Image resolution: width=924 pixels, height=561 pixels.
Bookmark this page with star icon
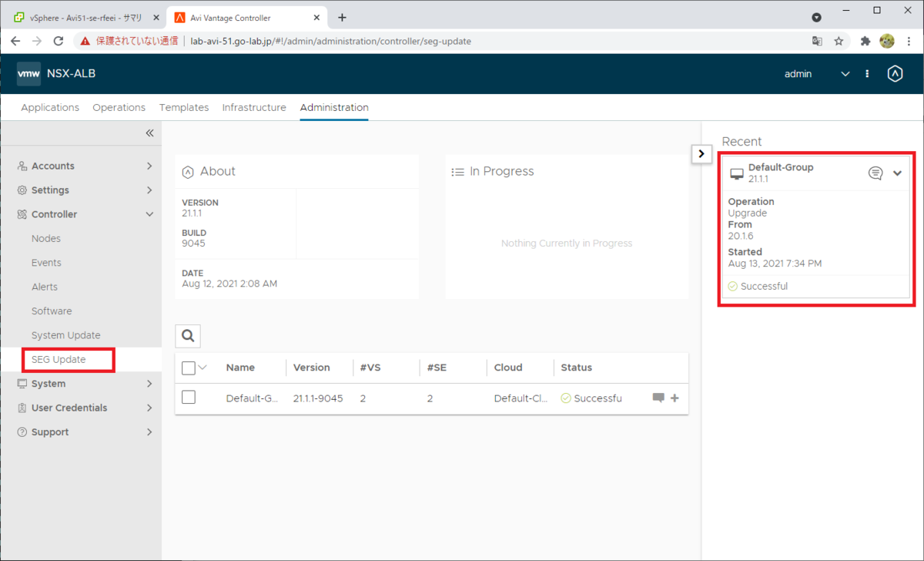tap(839, 41)
